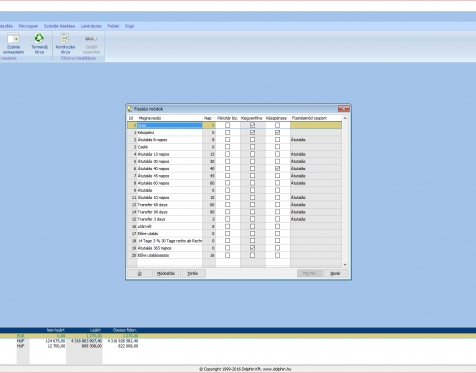Open the Súgó help menu
476x373 pixels.
pos(129,26)
